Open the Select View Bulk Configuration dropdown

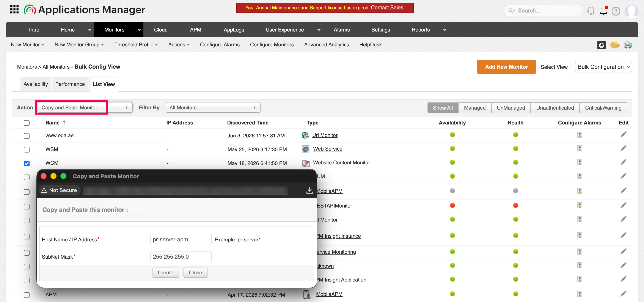tap(603, 67)
